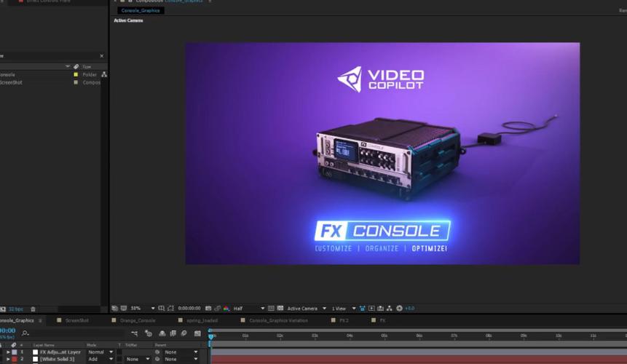Click the 32 bpc color depth button

[x=15, y=309]
